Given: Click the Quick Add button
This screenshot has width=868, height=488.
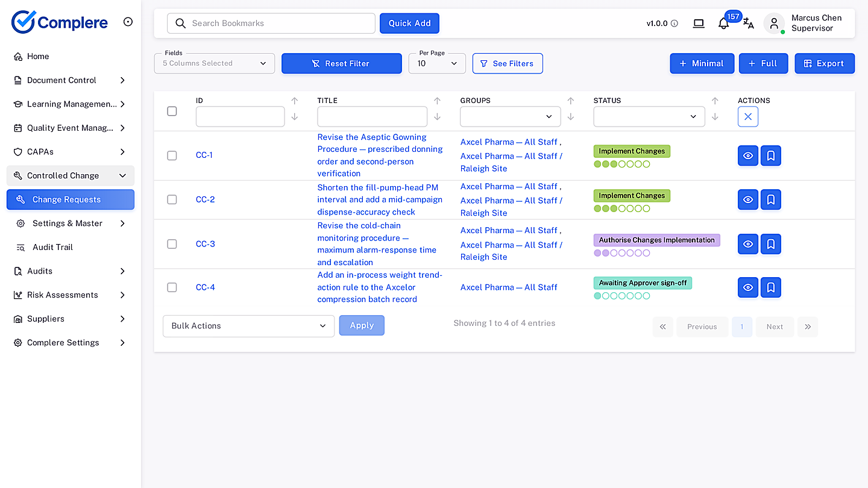Looking at the screenshot, I should 409,23.
